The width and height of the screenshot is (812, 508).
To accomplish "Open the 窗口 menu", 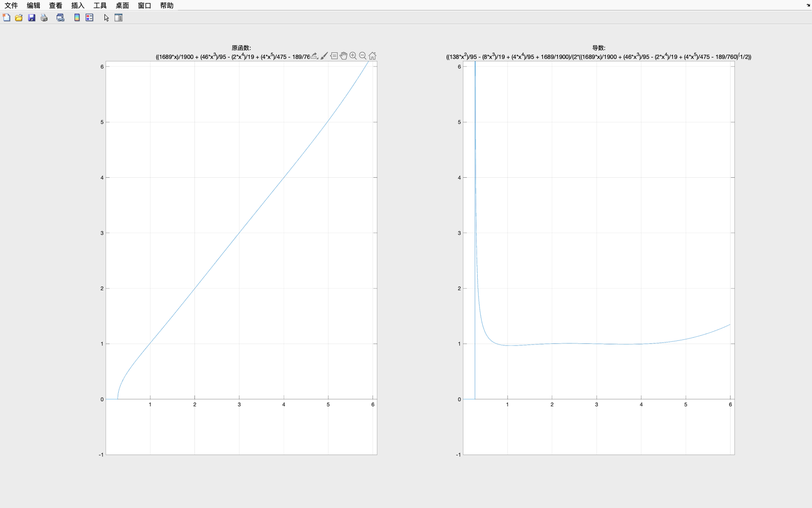I will coord(145,6).
